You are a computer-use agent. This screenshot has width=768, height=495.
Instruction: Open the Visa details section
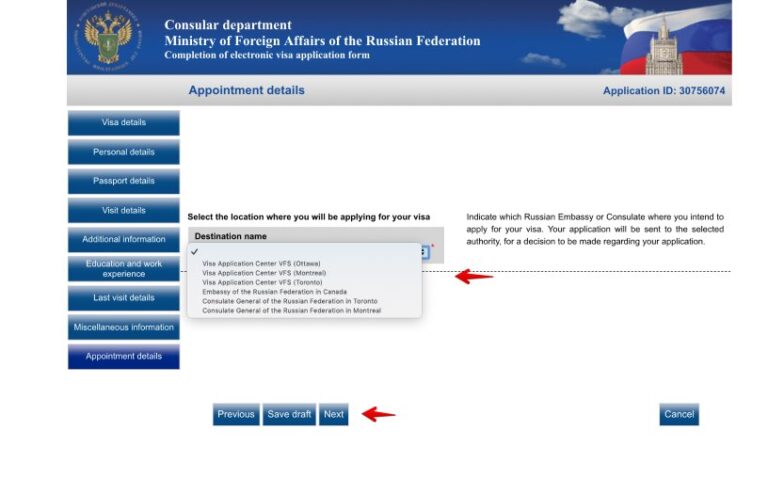point(123,122)
